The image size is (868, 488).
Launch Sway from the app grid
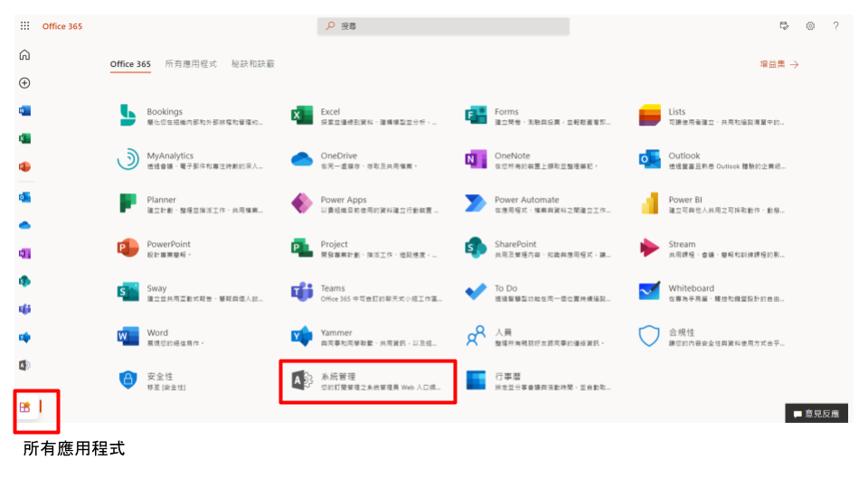click(190, 292)
